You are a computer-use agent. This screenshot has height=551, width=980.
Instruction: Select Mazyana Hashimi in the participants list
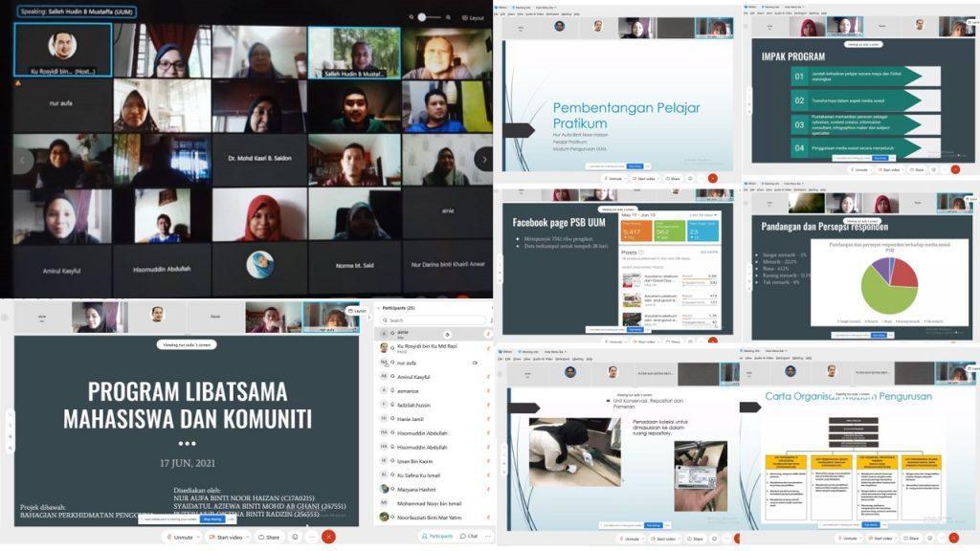coord(419,489)
